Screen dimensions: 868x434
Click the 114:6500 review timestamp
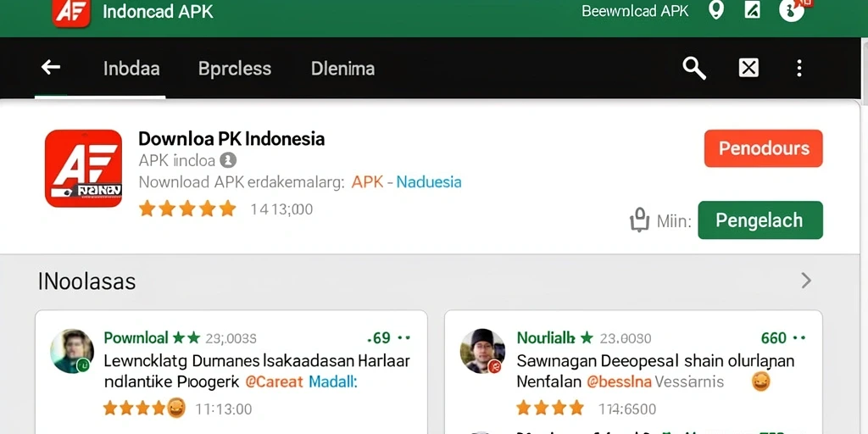627,409
